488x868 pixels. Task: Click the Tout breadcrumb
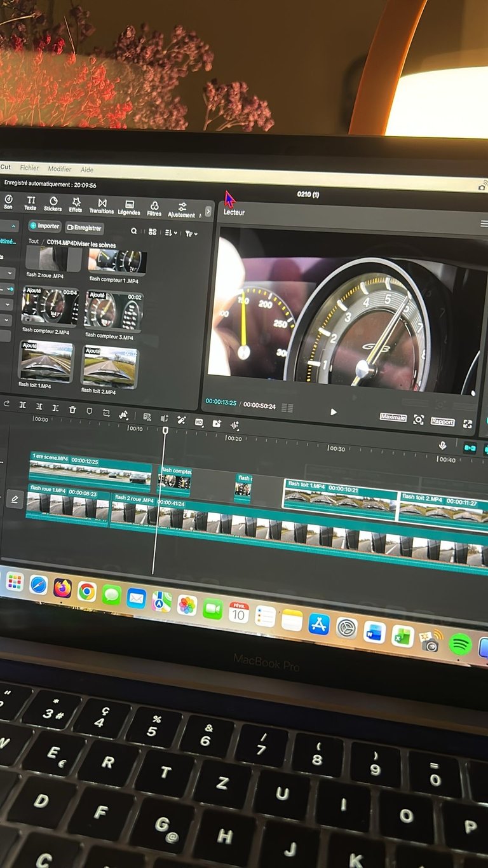pyautogui.click(x=34, y=242)
